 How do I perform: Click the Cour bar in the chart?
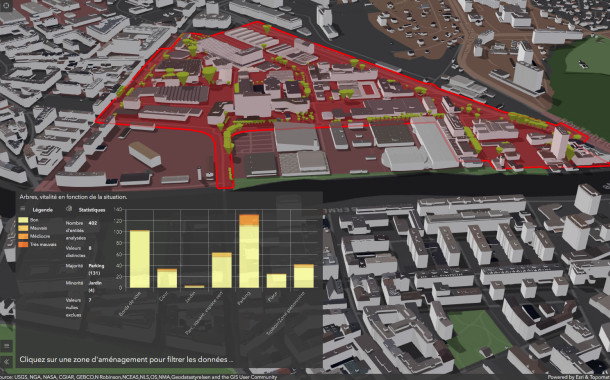pyautogui.click(x=167, y=278)
